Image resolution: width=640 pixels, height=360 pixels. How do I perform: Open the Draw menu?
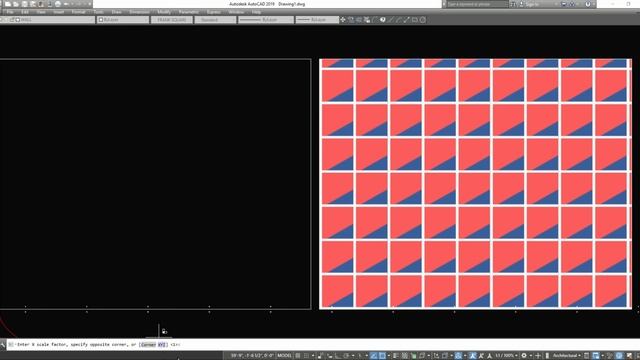(x=116, y=12)
